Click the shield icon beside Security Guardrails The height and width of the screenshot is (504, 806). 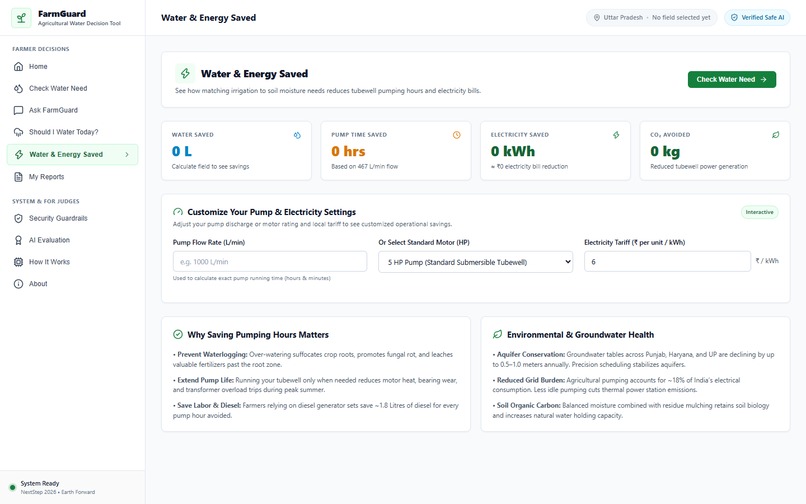pyautogui.click(x=19, y=219)
